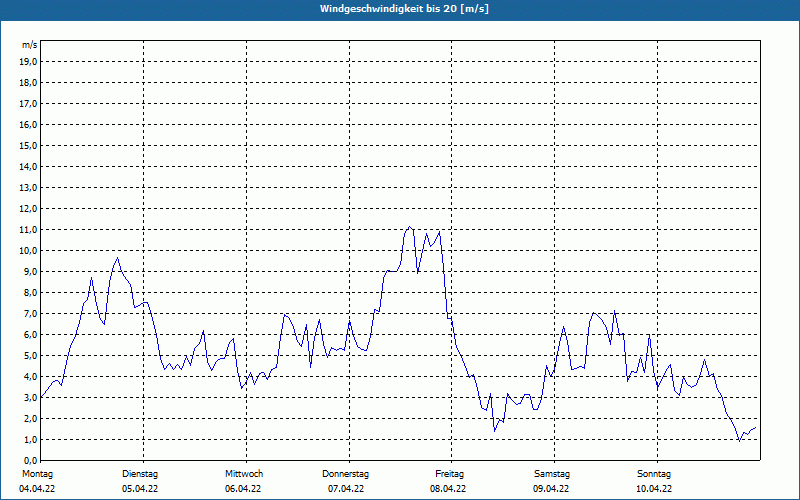Select the 'Samstag' day label

click(x=552, y=474)
